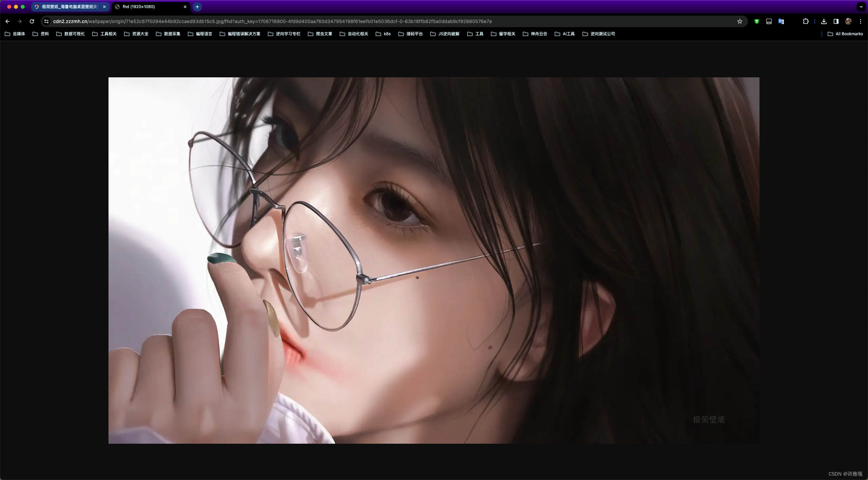Open the 自动化相关 bookmark folder

[354, 34]
